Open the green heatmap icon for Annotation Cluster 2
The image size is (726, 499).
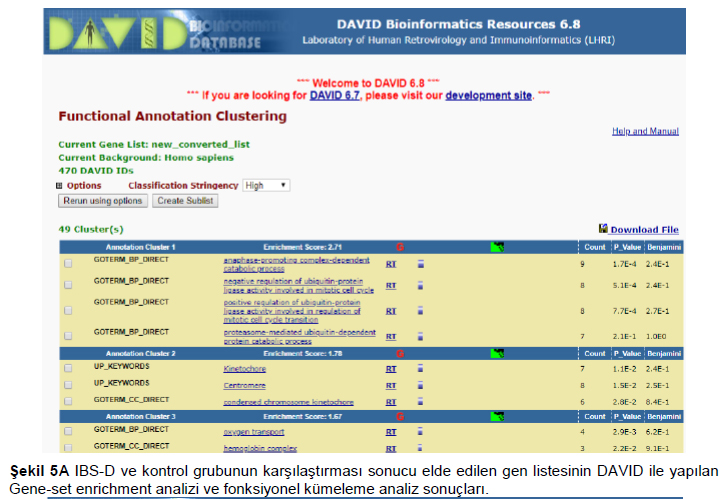coord(497,354)
